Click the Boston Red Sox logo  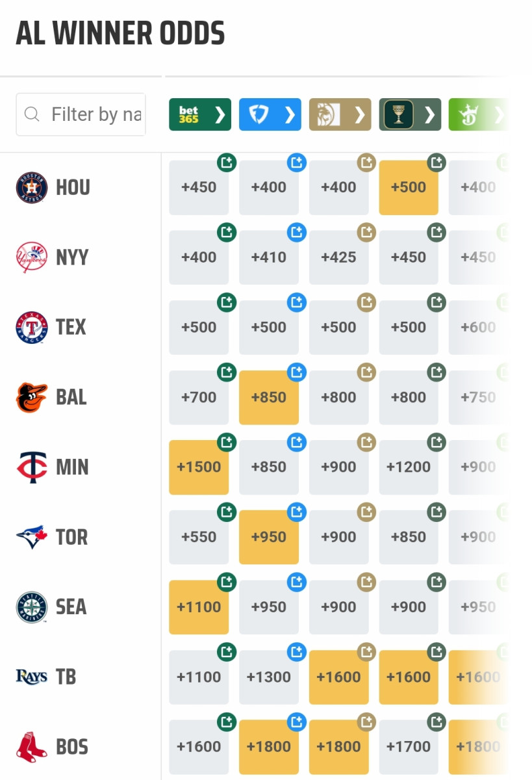pos(31,747)
